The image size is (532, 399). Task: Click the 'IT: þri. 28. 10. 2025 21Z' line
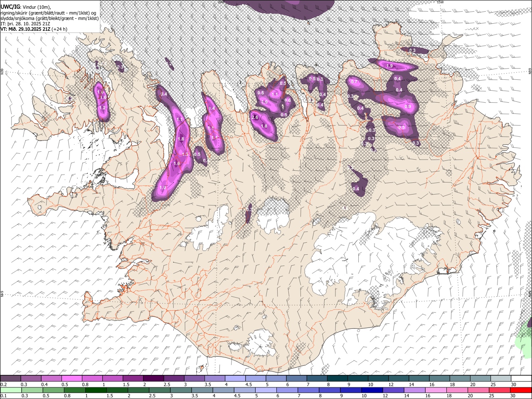click(26, 24)
